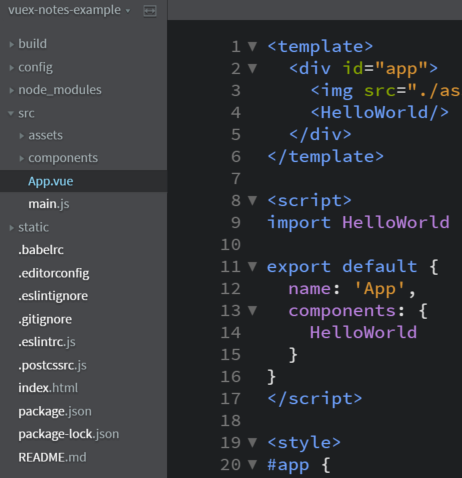The width and height of the screenshot is (462, 478).
Task: Fold the export default block on line 11
Action: 252,266
